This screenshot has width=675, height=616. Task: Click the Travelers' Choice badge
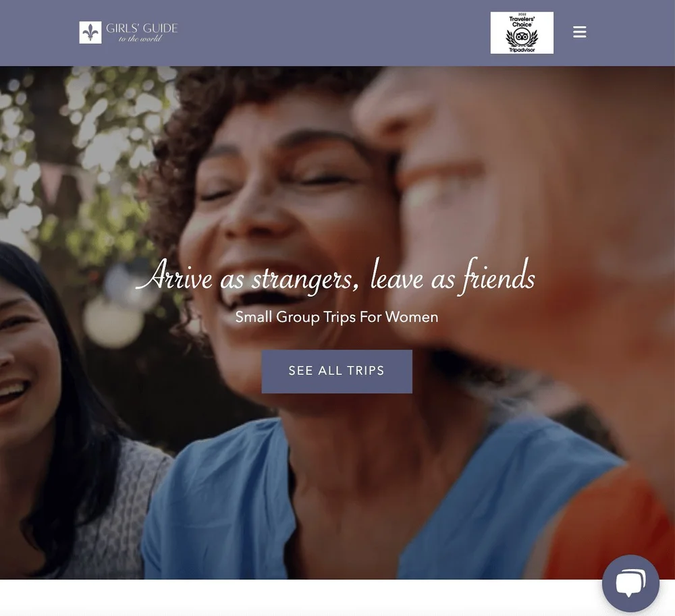522,32
